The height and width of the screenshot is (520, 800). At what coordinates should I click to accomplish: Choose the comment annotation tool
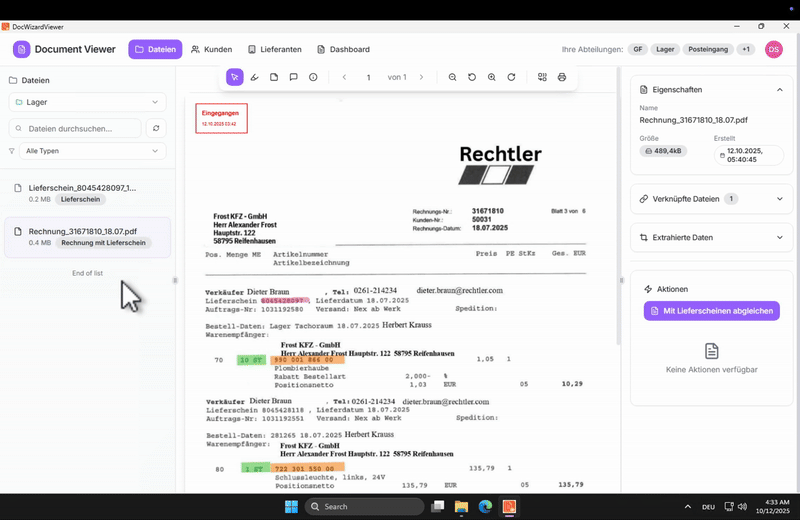(293, 77)
